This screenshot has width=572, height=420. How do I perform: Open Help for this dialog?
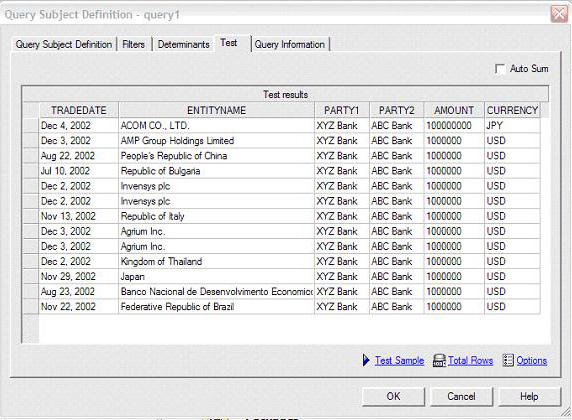[x=529, y=396]
